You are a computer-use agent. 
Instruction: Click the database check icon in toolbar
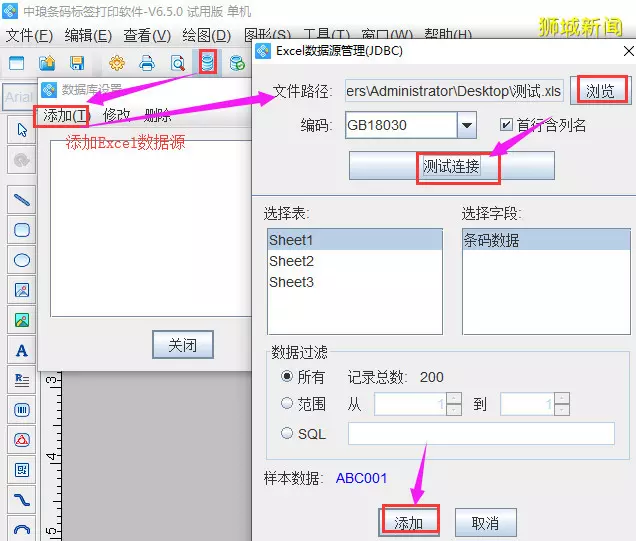(x=237, y=63)
